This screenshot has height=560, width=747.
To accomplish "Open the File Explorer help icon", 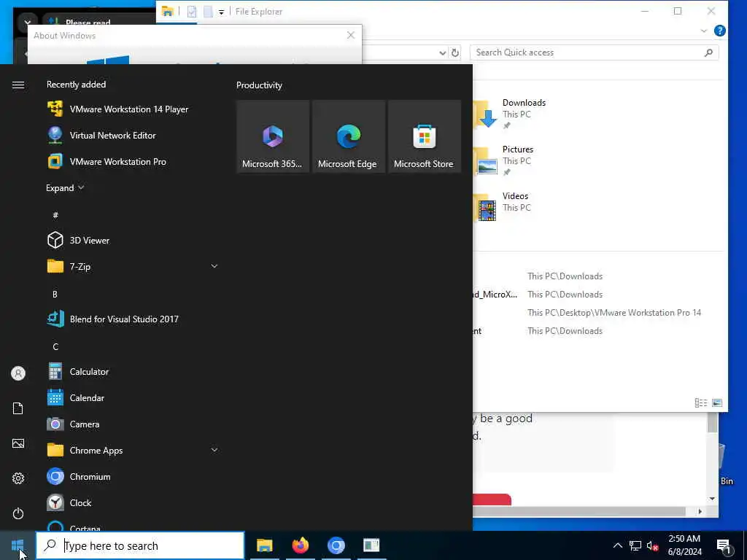I will [720, 31].
